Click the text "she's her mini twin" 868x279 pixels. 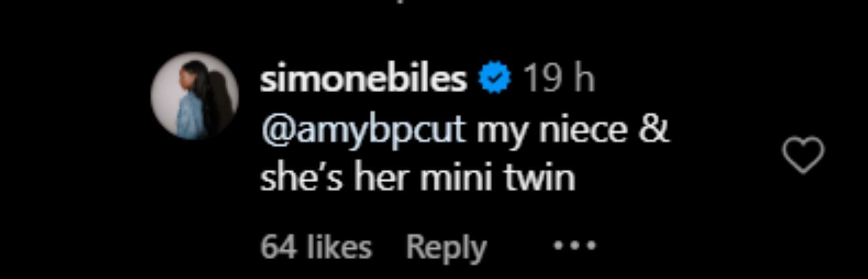click(418, 178)
